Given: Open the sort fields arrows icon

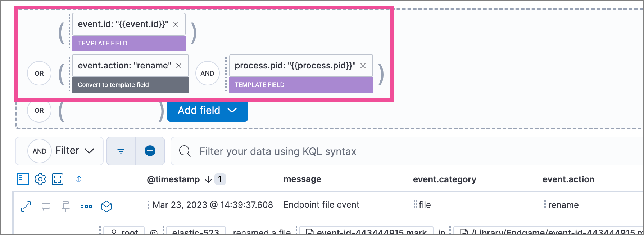Looking at the screenshot, I should coord(79,179).
